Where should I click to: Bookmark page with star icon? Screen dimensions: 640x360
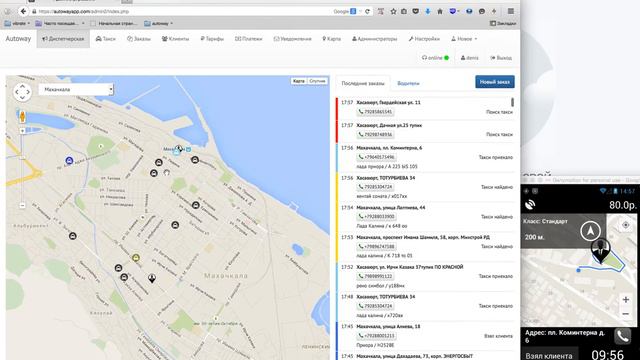pos(393,11)
